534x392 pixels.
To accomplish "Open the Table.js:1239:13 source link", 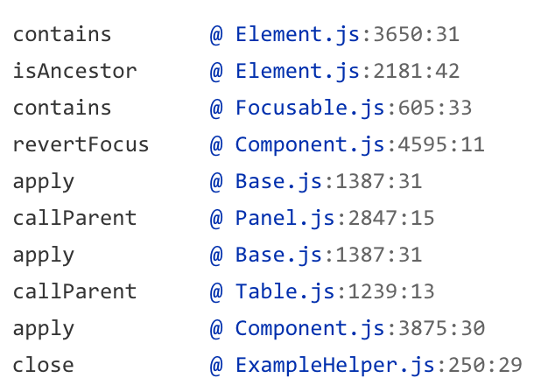I will coord(334,292).
